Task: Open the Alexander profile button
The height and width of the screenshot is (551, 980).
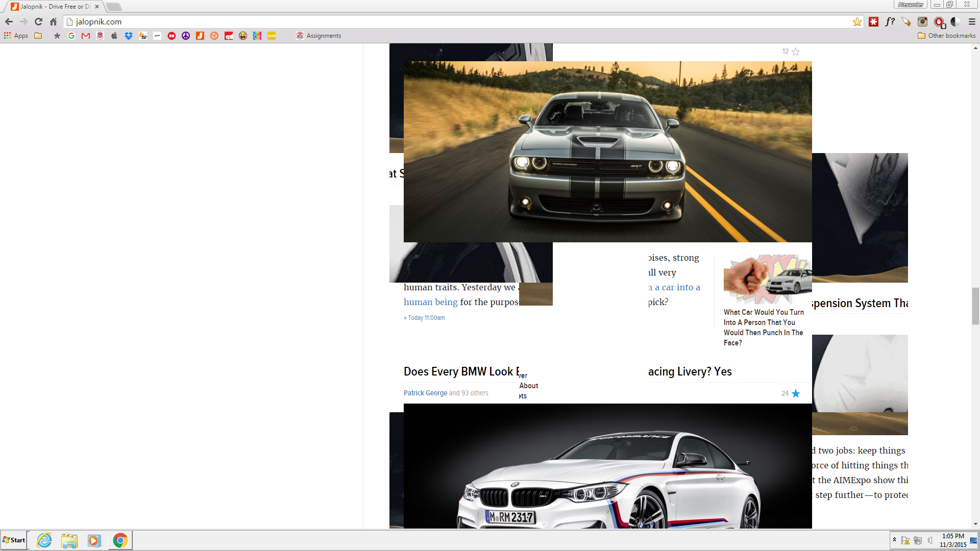Action: (911, 5)
